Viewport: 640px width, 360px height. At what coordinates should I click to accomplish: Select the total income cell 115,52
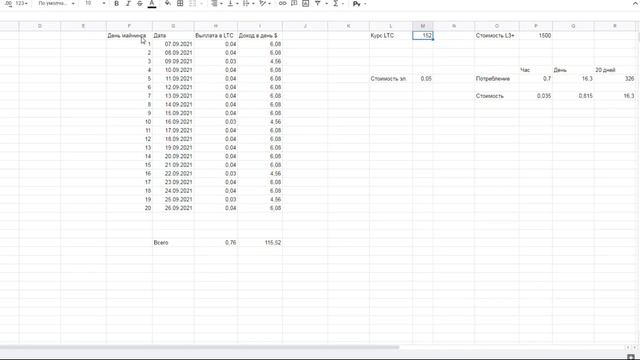click(x=260, y=243)
